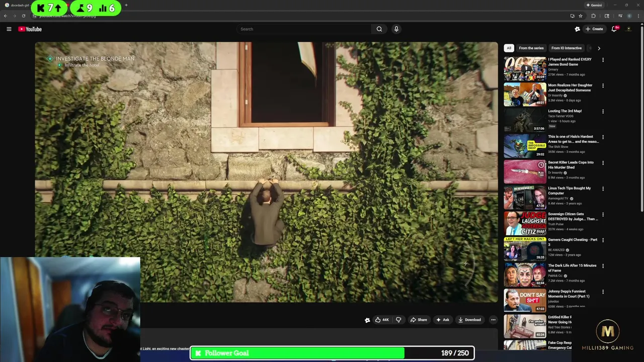This screenshot has height=362, width=644.
Task: Dislike the video with thumbs-down button
Action: pos(398,320)
